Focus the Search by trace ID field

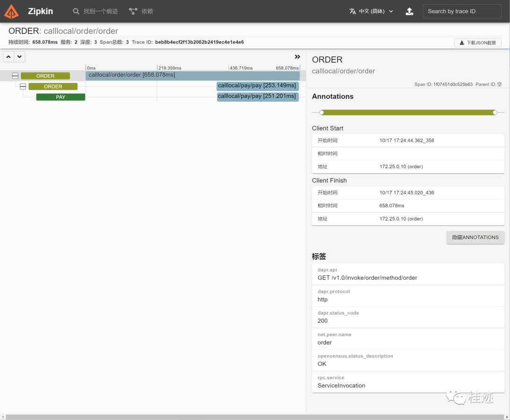462,11
